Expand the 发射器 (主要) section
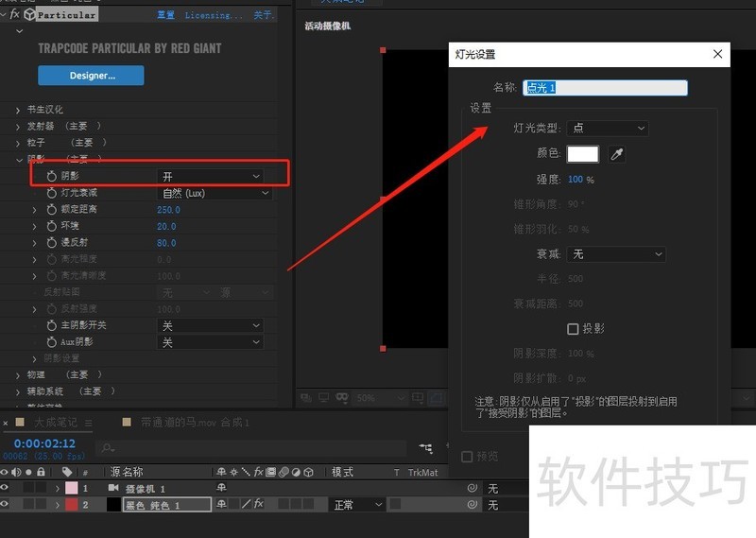Screen dimensions: 756x538 pos(18,126)
